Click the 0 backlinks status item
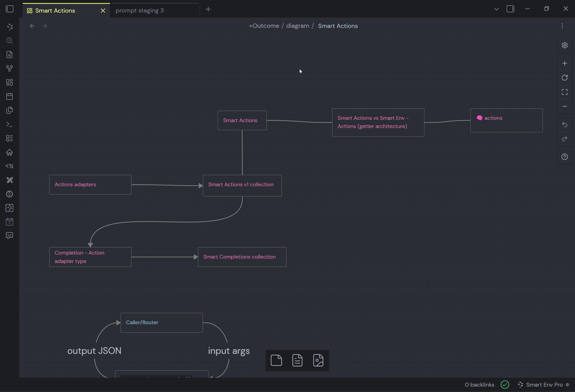 point(479,385)
